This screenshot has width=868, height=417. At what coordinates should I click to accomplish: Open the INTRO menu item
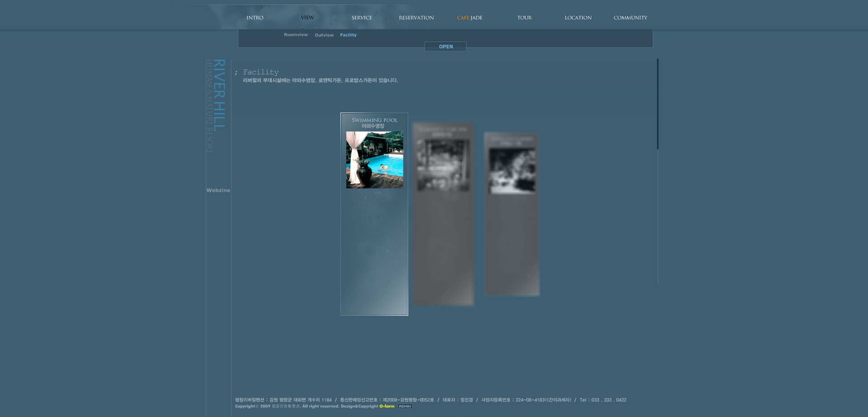pos(255,18)
